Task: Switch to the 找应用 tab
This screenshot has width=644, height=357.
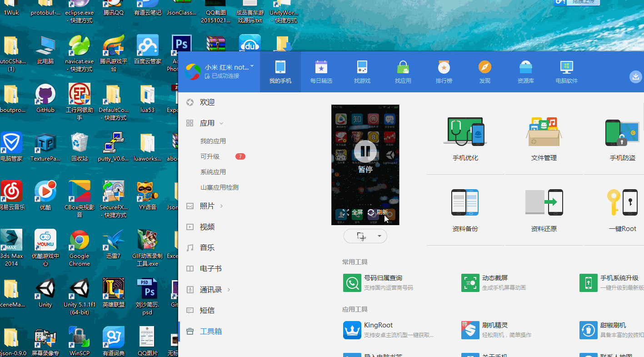Action: point(403,72)
